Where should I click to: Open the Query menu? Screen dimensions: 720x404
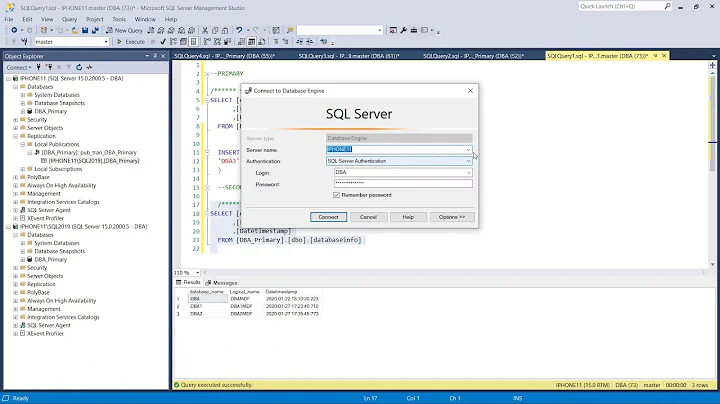pyautogui.click(x=69, y=19)
